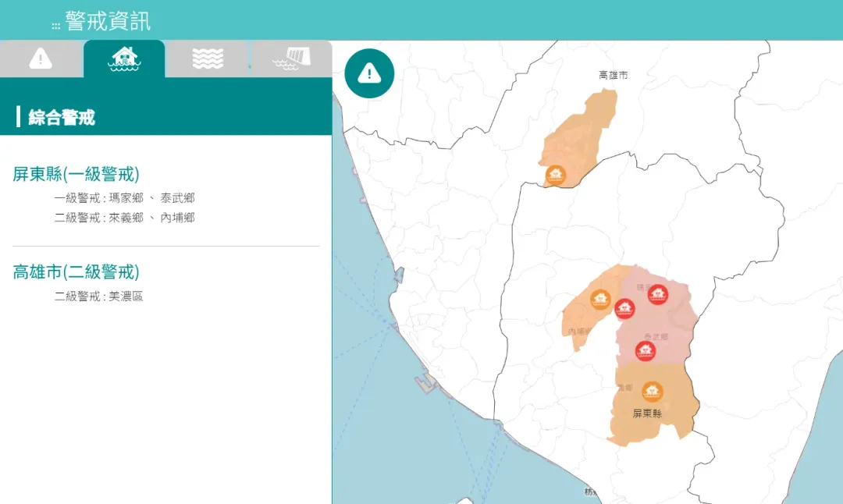
Task: Select the topmost red flood marker near 瑪家
Action: [x=657, y=294]
